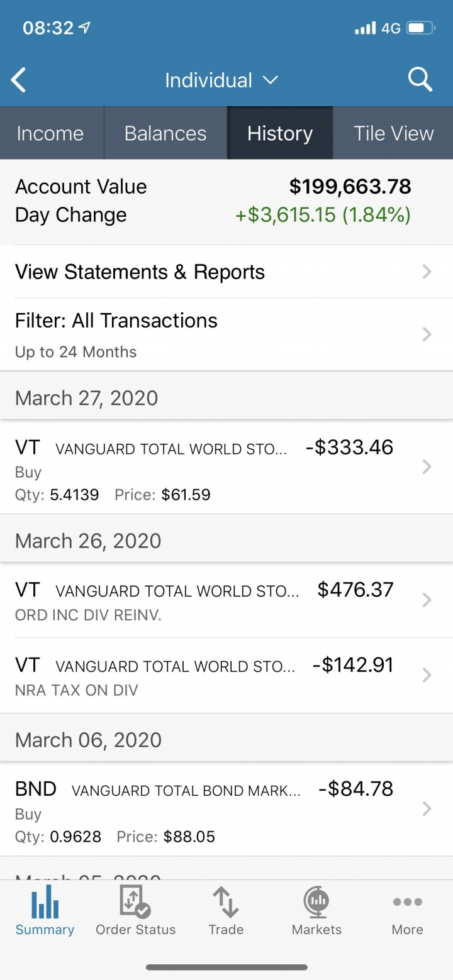This screenshot has height=980, width=453.
Task: Tap the More dots icon
Action: click(x=407, y=902)
